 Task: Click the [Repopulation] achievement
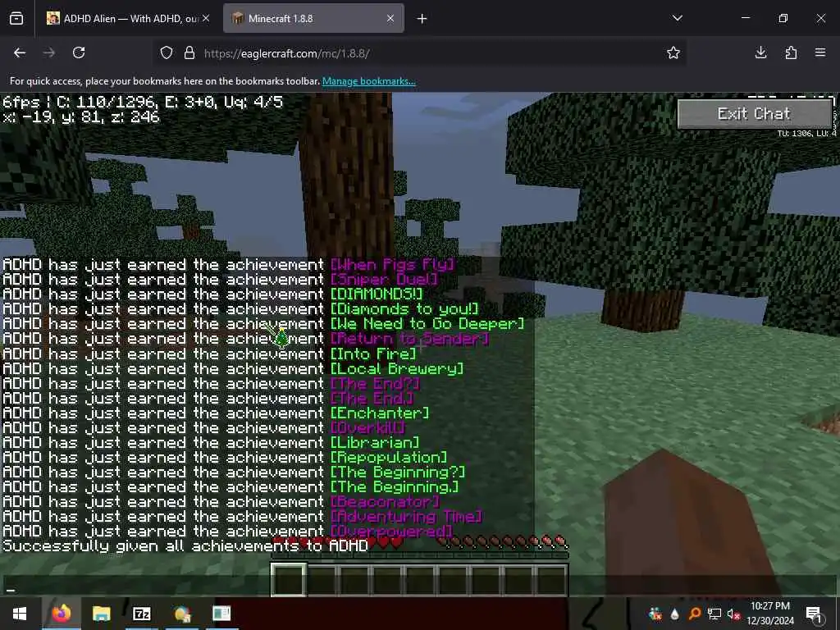pyautogui.click(x=388, y=458)
